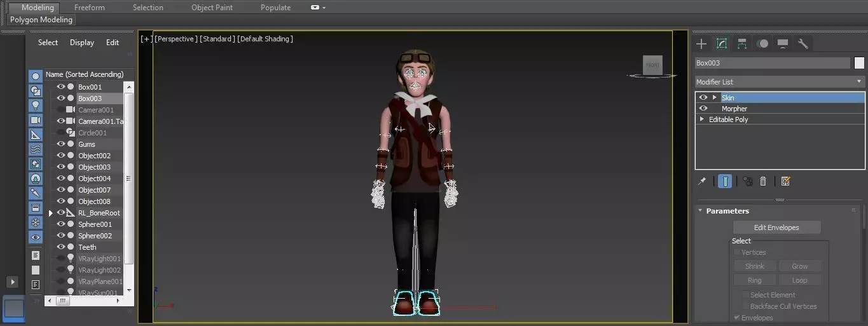Toggle Display Lights filter in Scene Explorer
The image size is (868, 326).
click(36, 105)
